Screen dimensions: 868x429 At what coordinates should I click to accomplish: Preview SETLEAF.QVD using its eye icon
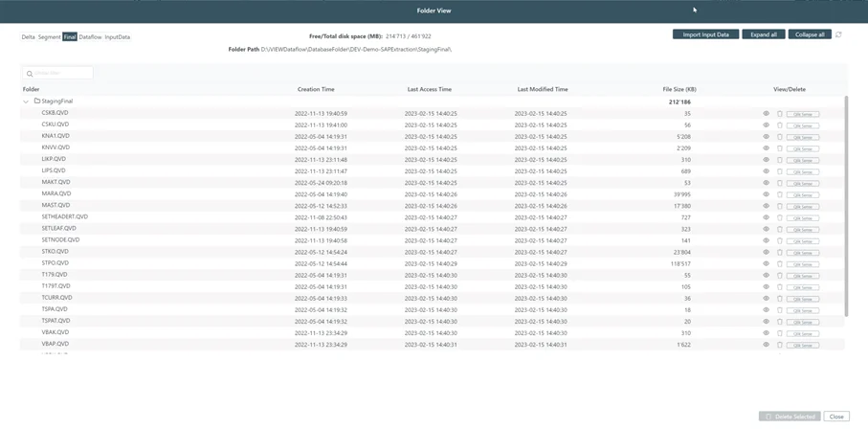(766, 229)
